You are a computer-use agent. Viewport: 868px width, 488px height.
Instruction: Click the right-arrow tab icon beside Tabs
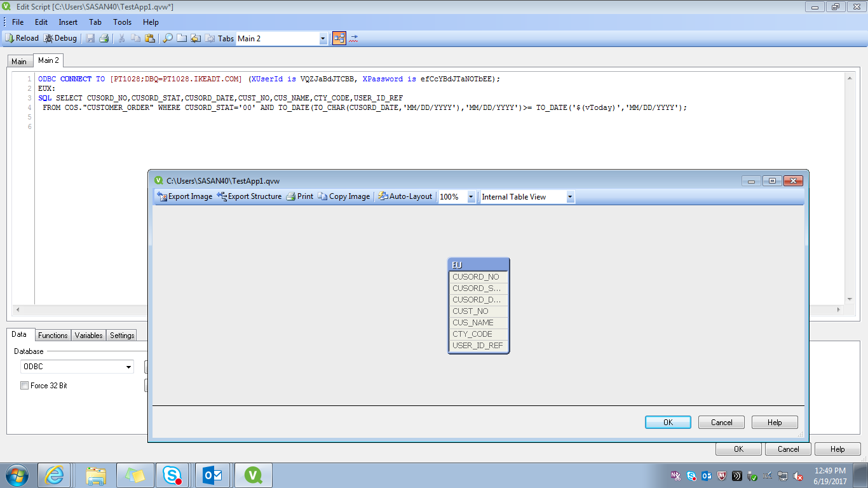click(210, 38)
